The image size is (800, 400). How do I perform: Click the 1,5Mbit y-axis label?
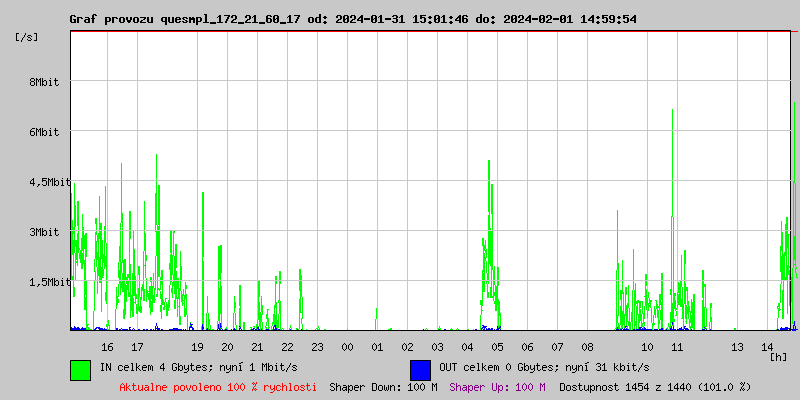pyautogui.click(x=48, y=282)
